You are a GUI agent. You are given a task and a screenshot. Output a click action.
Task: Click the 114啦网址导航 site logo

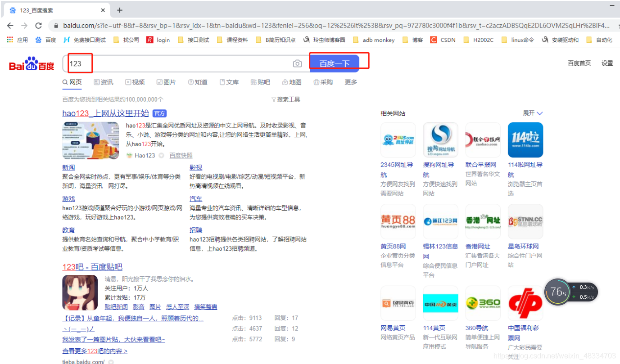pos(525,140)
